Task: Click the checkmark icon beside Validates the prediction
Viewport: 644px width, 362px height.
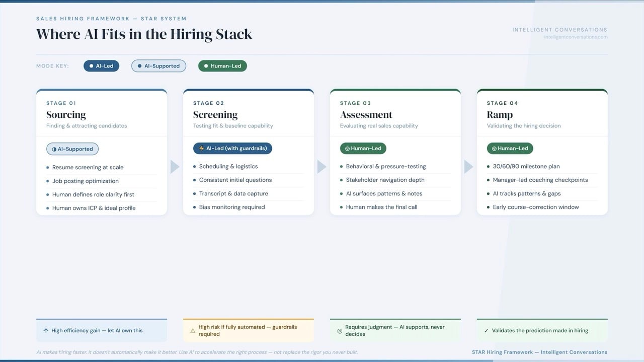Action: coord(486,330)
